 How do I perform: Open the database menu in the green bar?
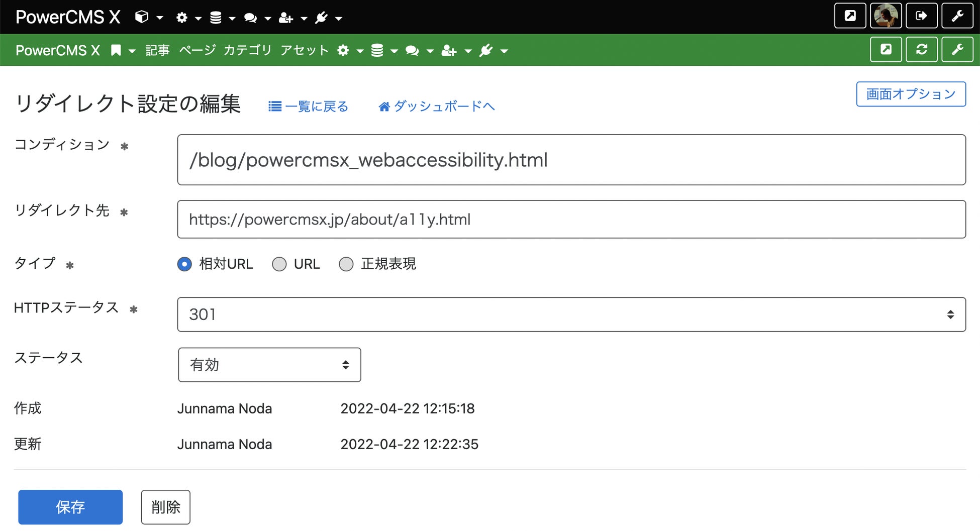coord(384,50)
